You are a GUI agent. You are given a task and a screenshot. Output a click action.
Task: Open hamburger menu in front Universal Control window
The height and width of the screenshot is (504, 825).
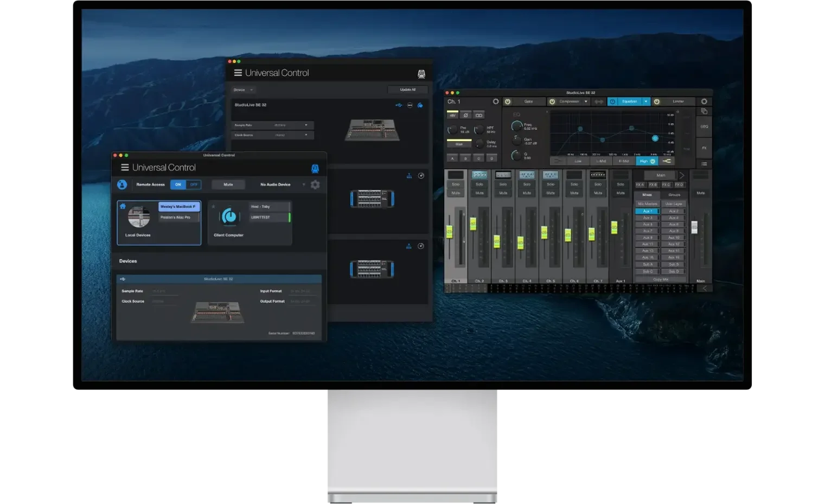125,168
